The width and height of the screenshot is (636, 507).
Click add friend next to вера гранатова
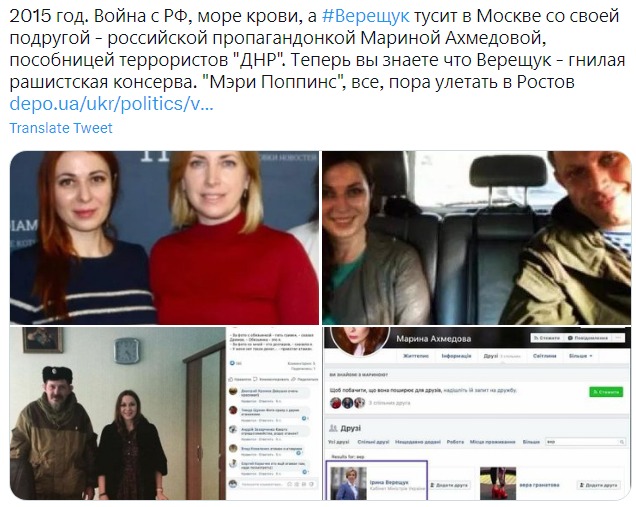598,485
